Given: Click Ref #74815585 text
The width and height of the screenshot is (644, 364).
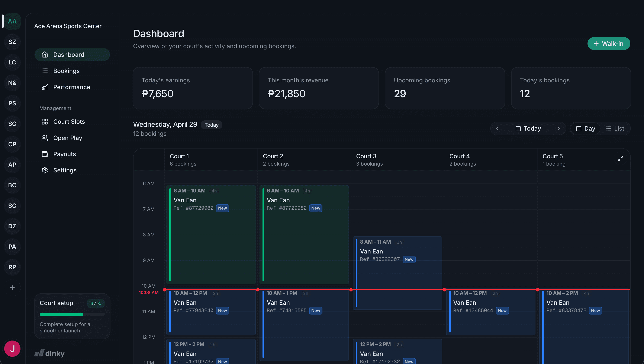Looking at the screenshot, I should point(287,310).
